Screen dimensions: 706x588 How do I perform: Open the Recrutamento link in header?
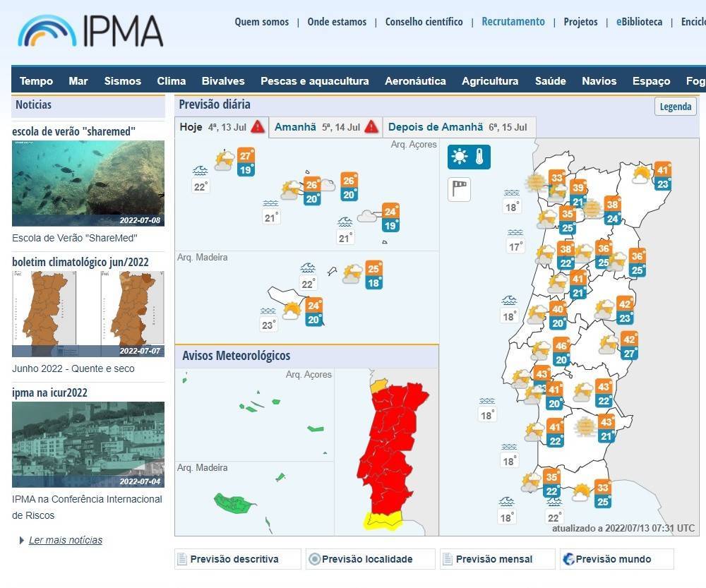[x=513, y=22]
